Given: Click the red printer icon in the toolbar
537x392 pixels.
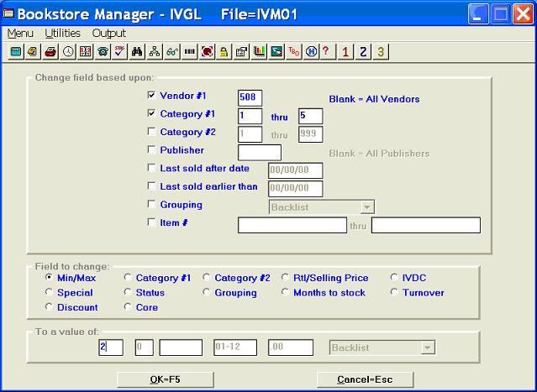Looking at the screenshot, I should [50, 51].
